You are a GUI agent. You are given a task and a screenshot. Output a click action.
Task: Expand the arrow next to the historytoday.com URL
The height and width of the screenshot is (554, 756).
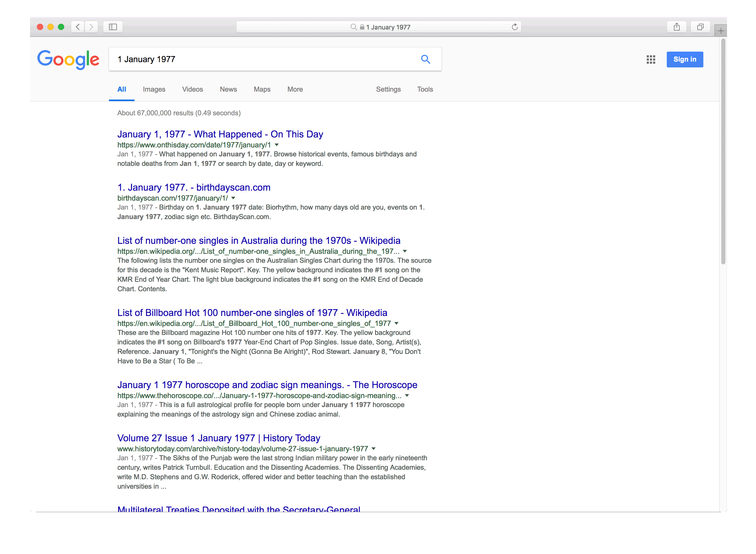pyautogui.click(x=374, y=449)
